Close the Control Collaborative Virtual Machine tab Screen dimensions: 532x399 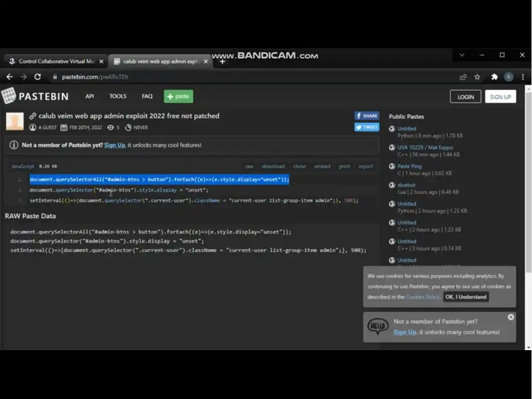coord(101,61)
